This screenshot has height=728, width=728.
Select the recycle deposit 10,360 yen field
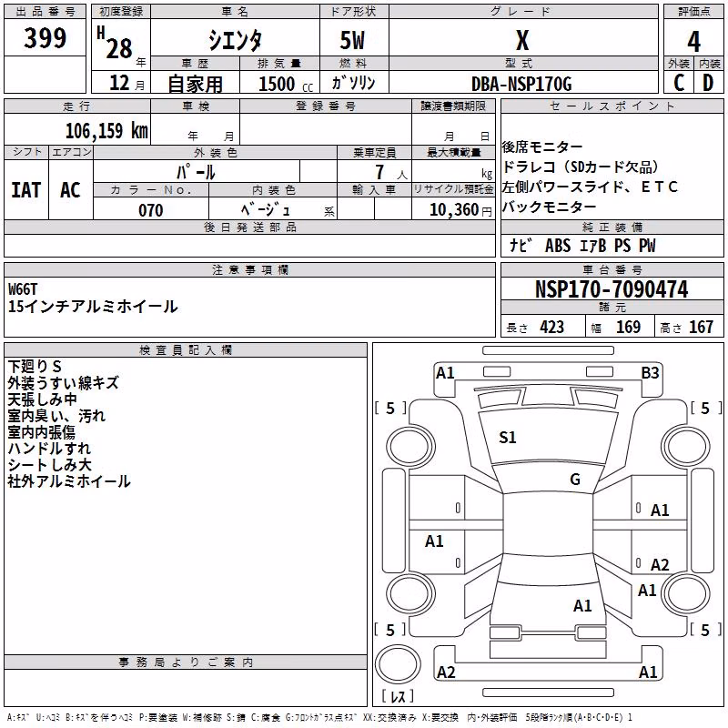453,210
